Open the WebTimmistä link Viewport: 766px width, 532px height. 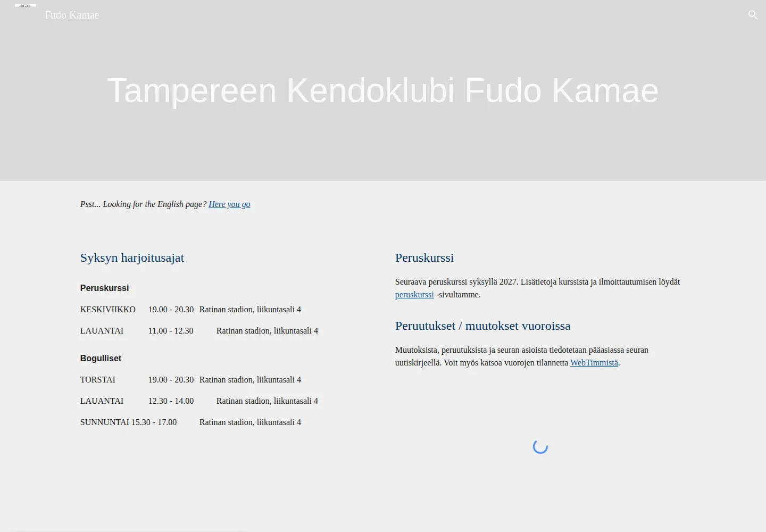[x=594, y=363]
